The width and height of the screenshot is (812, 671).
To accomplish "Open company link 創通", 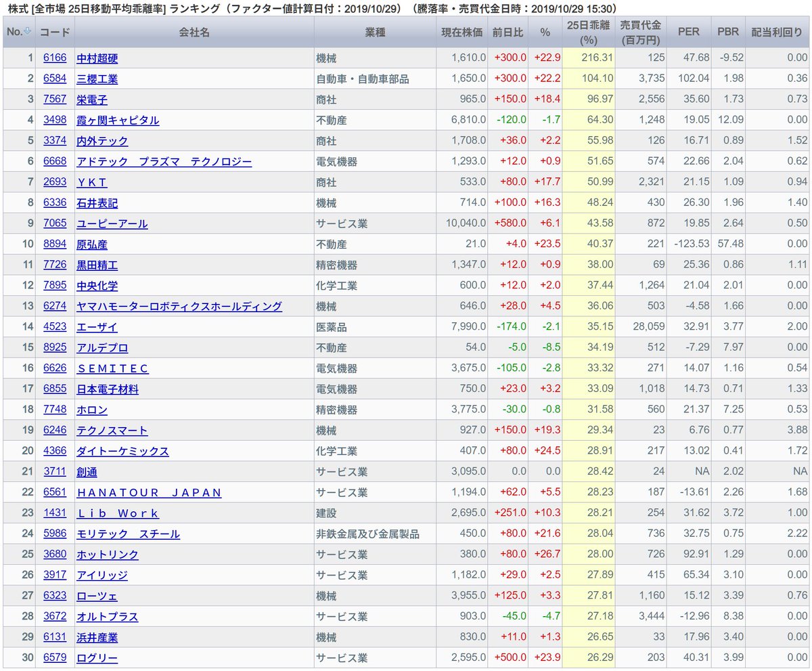I will click(x=87, y=472).
